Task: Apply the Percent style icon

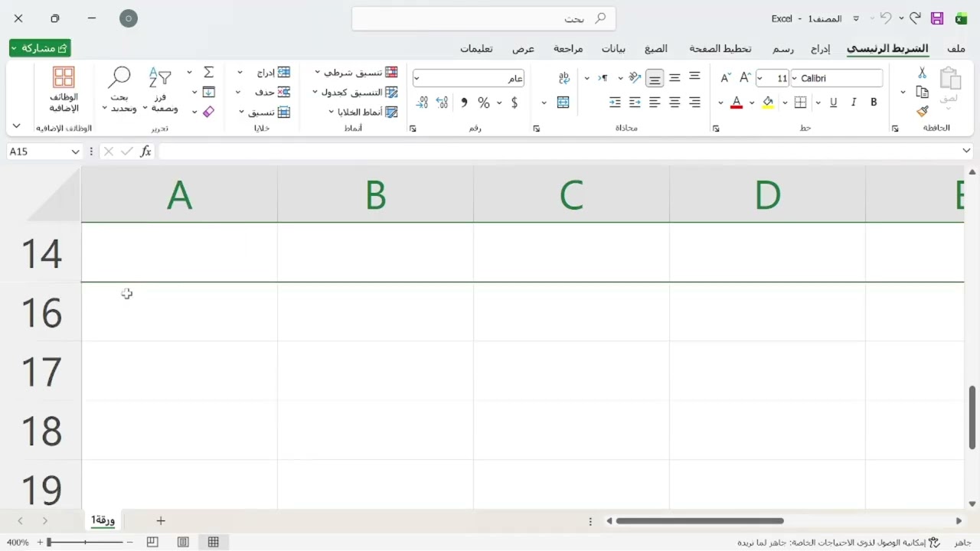Action: pos(484,103)
